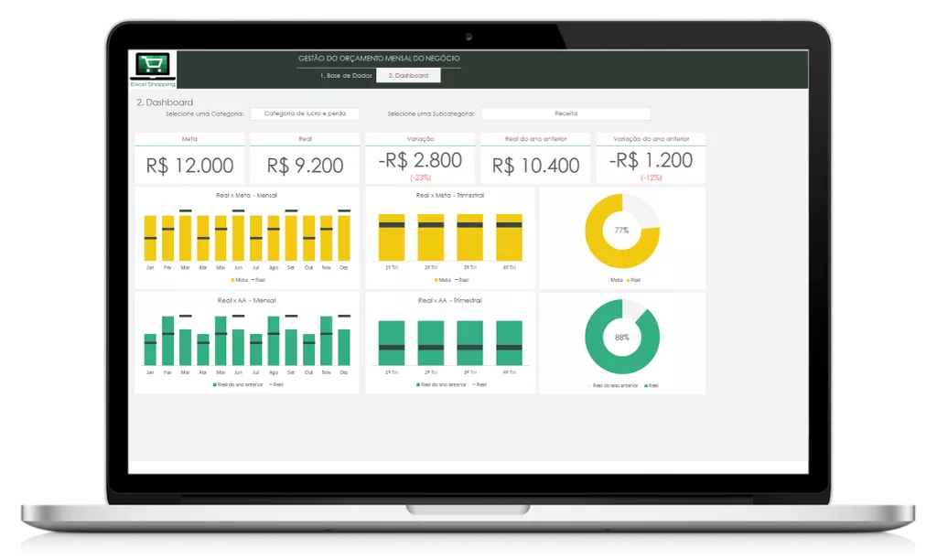
Task: Click the Variação -R$ 2.800 card
Action: tap(420, 158)
